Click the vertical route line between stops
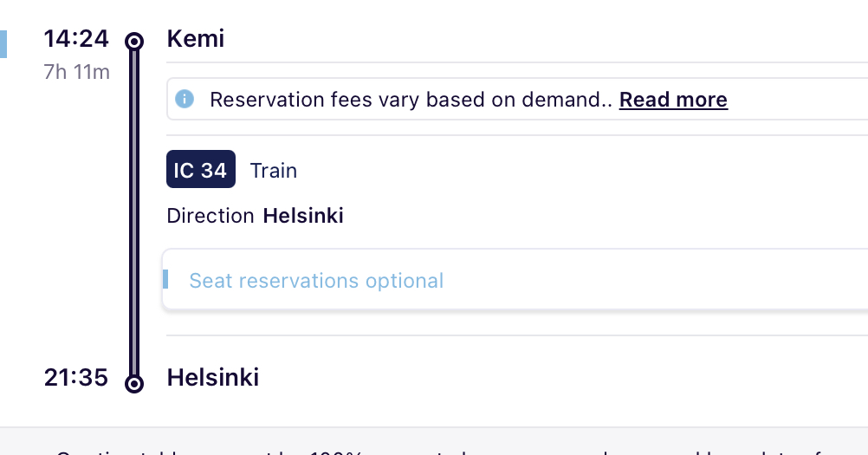The height and width of the screenshot is (455, 868). (134, 212)
